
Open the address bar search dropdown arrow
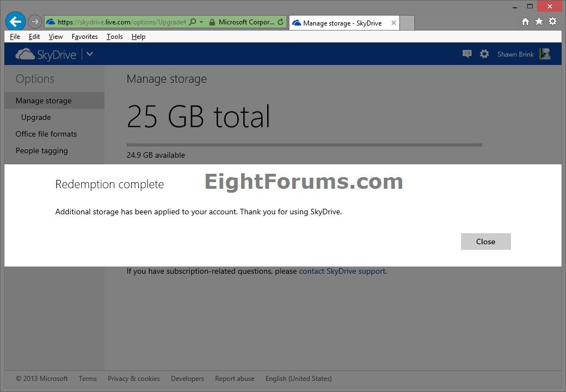[x=201, y=22]
